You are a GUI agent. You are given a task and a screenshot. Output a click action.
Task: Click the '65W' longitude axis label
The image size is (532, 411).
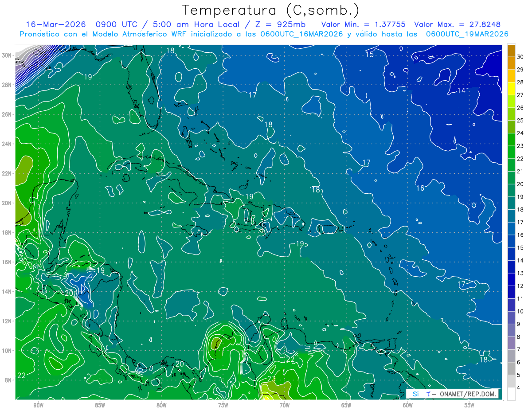346,405
